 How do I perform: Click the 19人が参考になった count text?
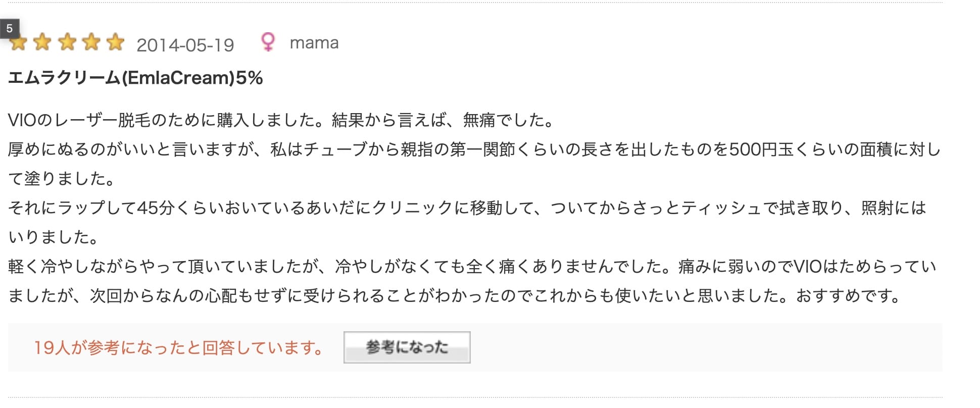178,348
